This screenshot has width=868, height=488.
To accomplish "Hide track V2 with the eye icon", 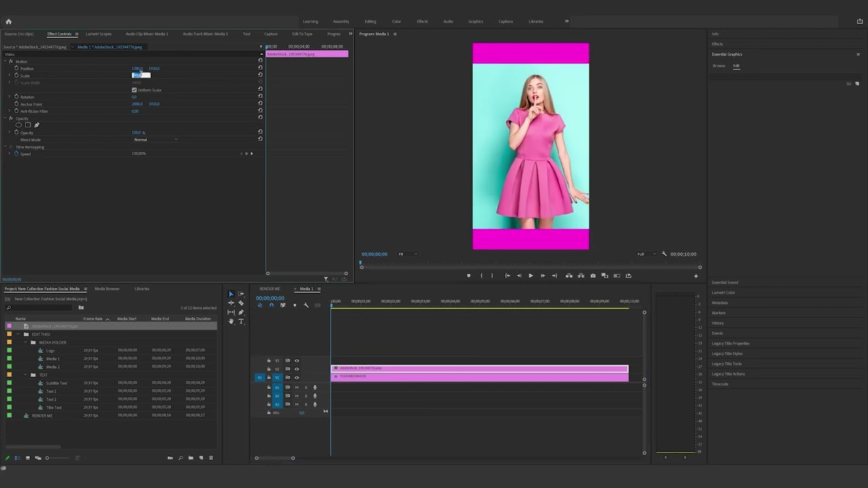I will pyautogui.click(x=296, y=369).
